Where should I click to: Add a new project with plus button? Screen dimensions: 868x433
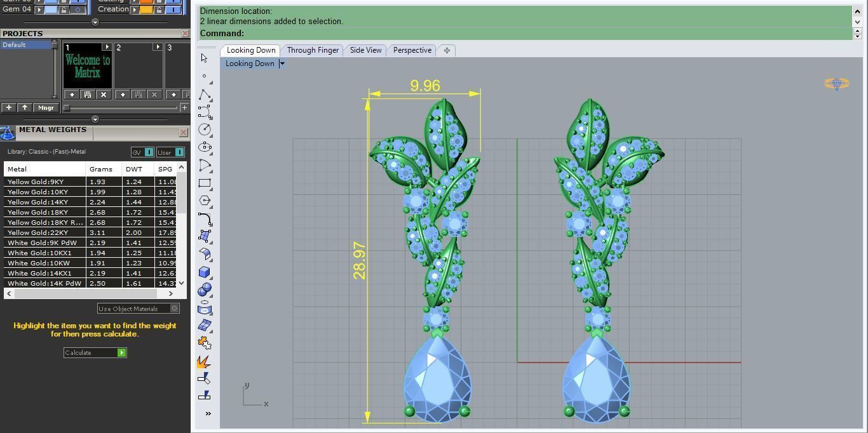pyautogui.click(x=8, y=108)
